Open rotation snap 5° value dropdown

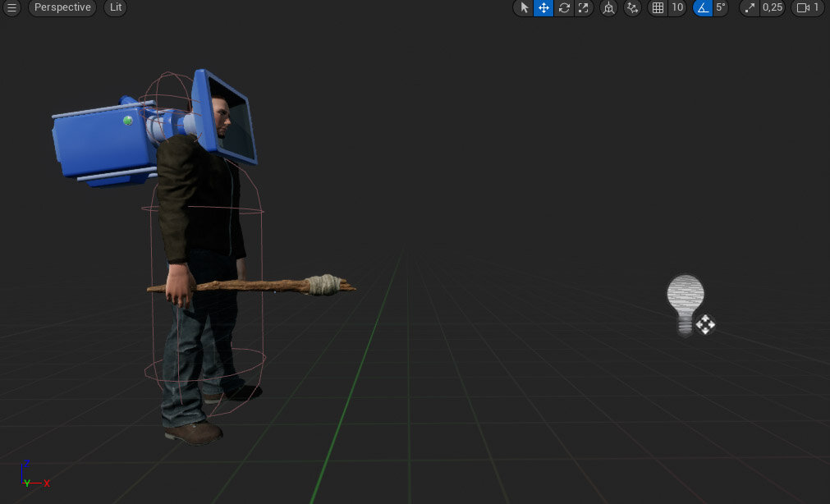pyautogui.click(x=721, y=7)
